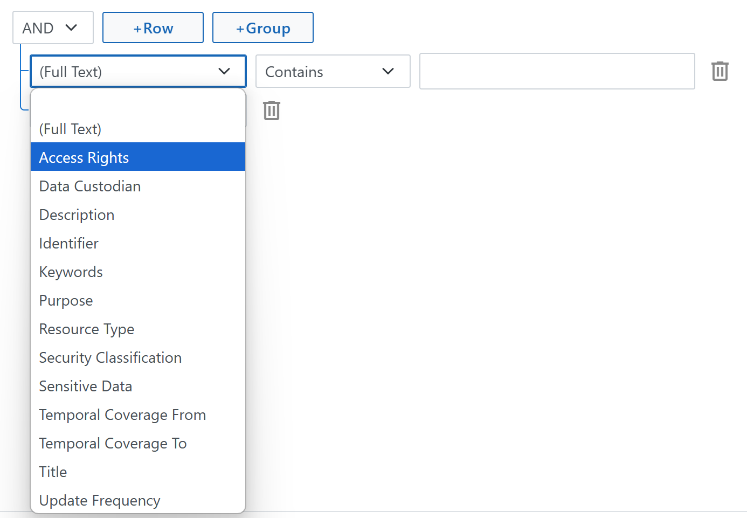Expand the Contains operator dropdown

(333, 71)
